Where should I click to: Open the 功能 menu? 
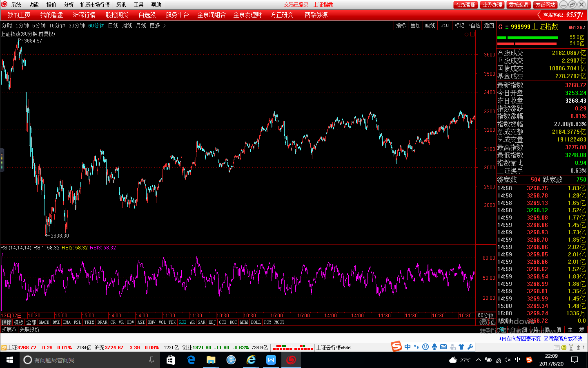coord(34,4)
